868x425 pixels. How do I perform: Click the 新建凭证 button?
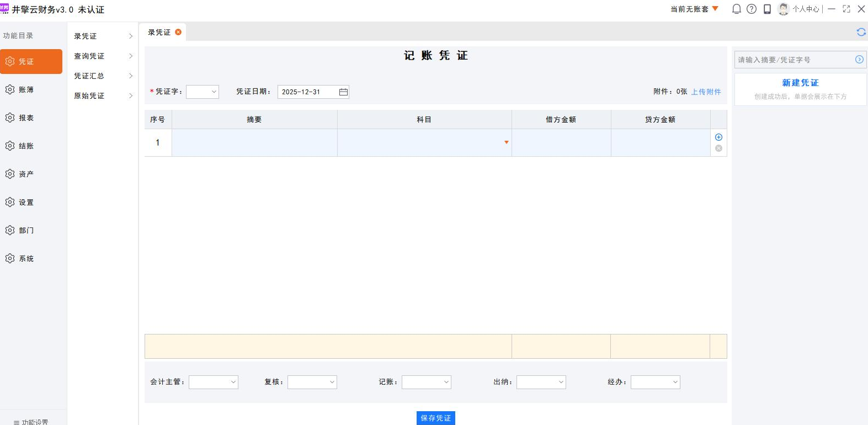801,83
